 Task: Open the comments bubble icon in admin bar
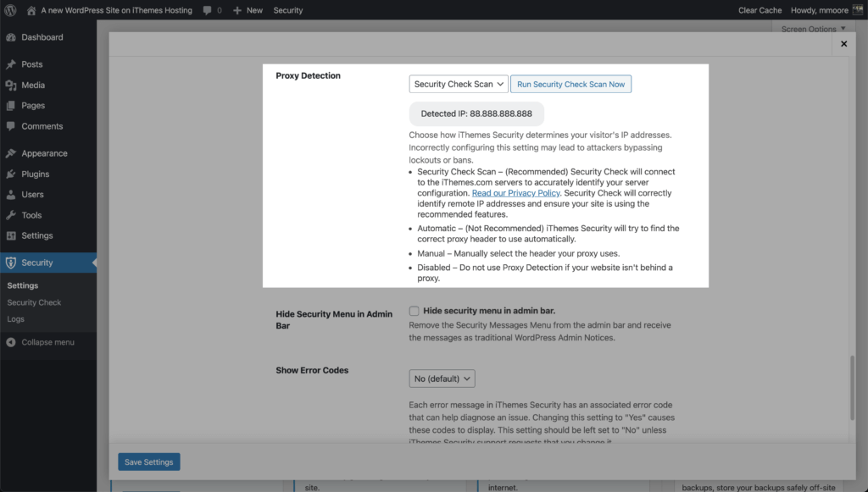pos(207,10)
